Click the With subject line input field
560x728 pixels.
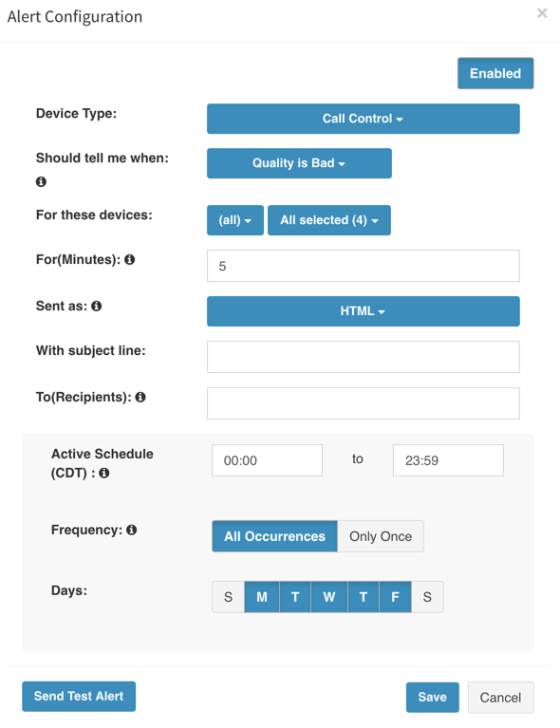click(364, 357)
